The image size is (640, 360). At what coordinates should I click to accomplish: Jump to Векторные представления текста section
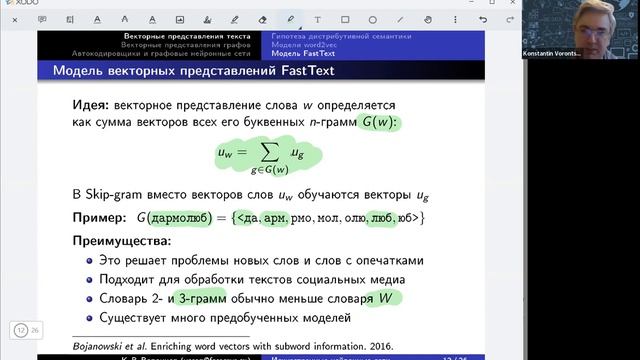(187, 36)
